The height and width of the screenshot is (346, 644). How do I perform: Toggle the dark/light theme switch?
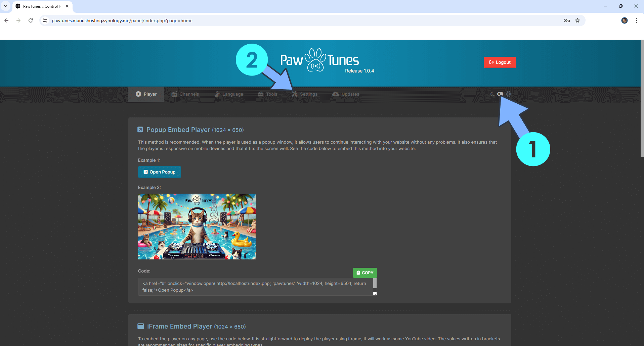[x=500, y=94]
